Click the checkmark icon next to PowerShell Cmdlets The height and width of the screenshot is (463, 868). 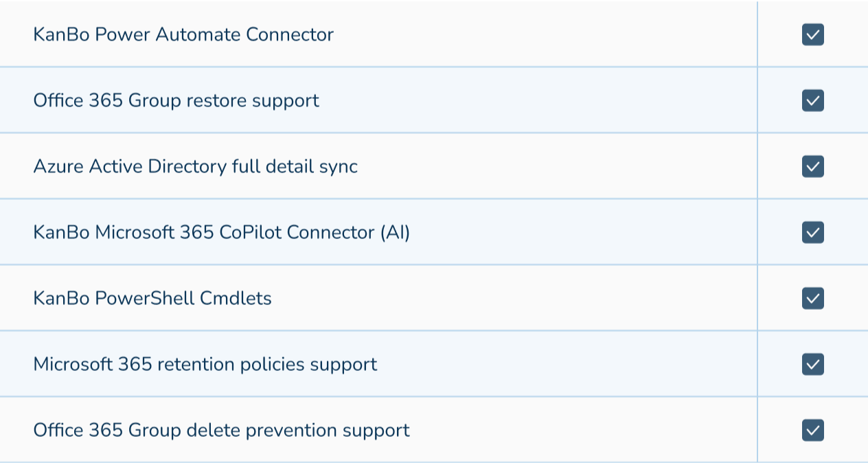tap(812, 298)
